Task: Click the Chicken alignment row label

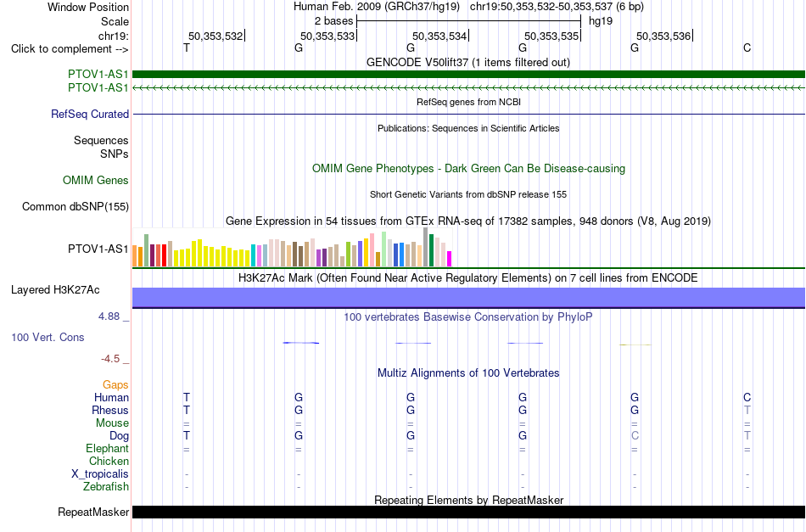Action: [109, 461]
